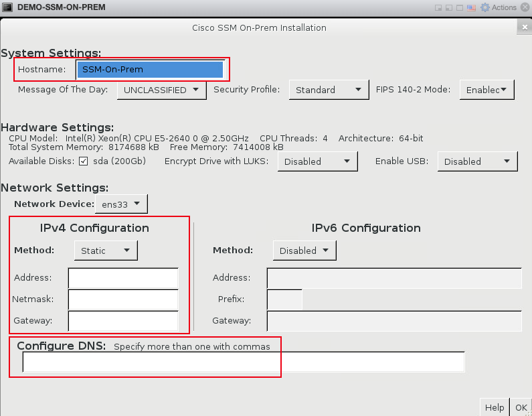Click the CPU Threads value 4
The height and width of the screenshot is (416, 532).
point(325,138)
